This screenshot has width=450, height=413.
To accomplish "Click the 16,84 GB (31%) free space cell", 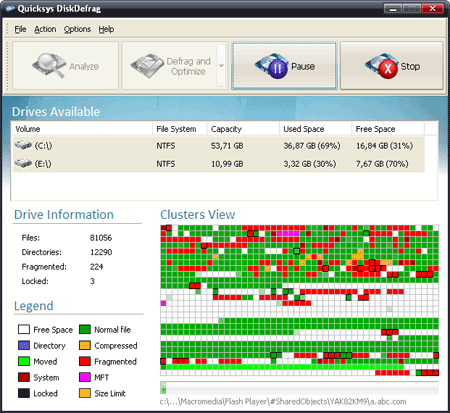I will pos(384,146).
